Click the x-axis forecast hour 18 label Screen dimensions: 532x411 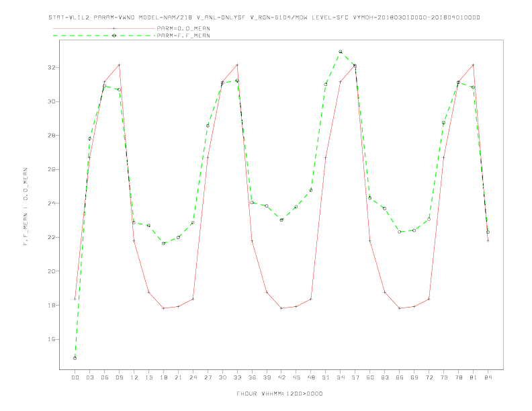coord(163,377)
